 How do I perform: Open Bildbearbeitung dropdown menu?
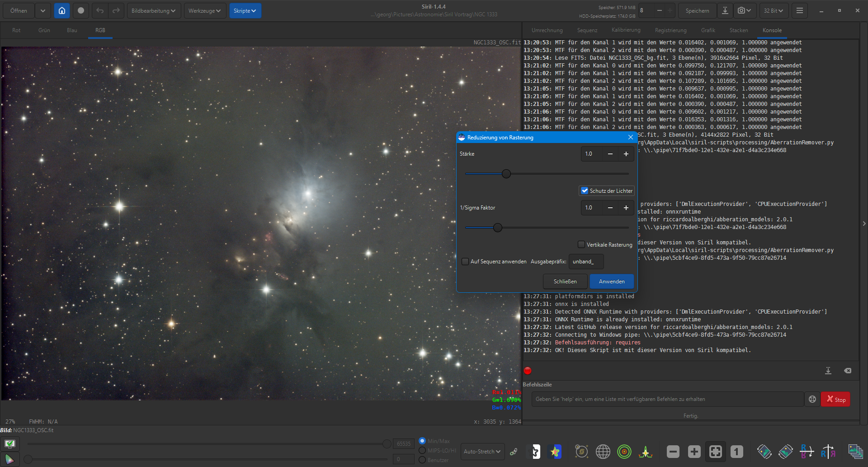[153, 10]
